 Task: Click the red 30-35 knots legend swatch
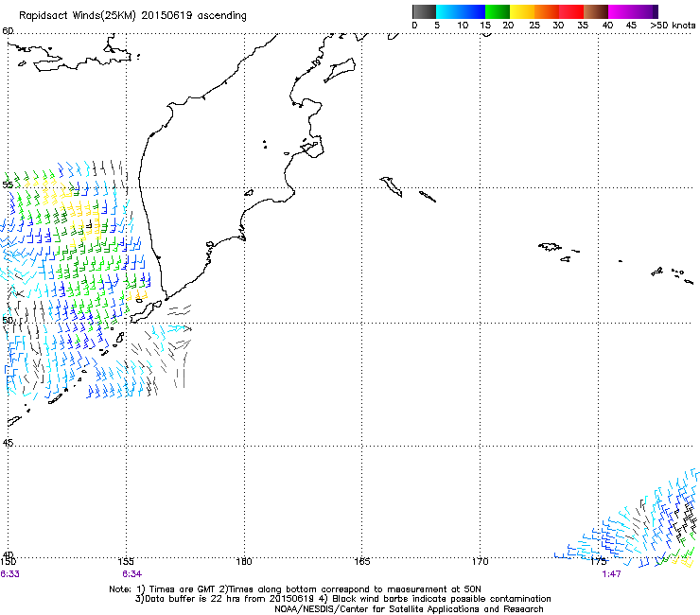571,11
